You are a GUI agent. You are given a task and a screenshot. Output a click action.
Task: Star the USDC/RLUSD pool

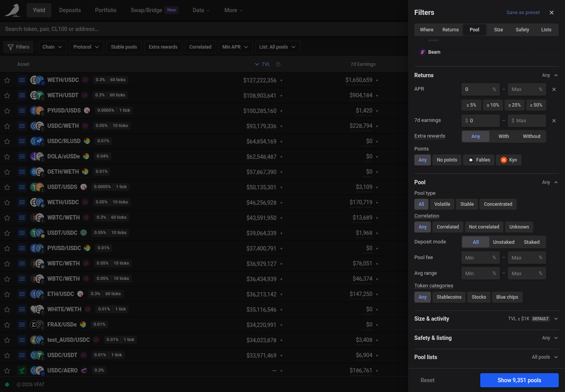point(7,142)
